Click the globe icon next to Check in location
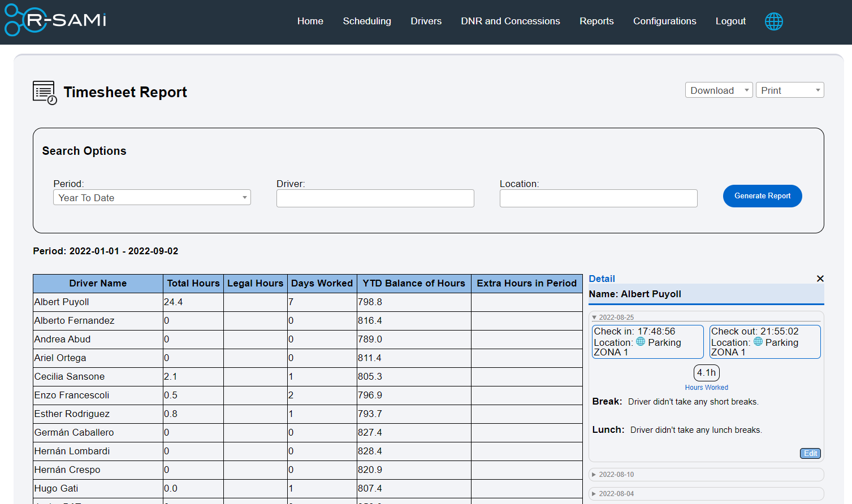This screenshot has width=852, height=504. point(640,342)
